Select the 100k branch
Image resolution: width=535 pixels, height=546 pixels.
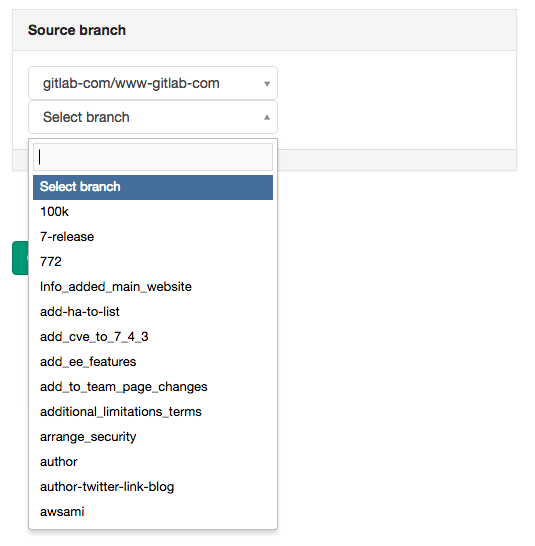(153, 212)
